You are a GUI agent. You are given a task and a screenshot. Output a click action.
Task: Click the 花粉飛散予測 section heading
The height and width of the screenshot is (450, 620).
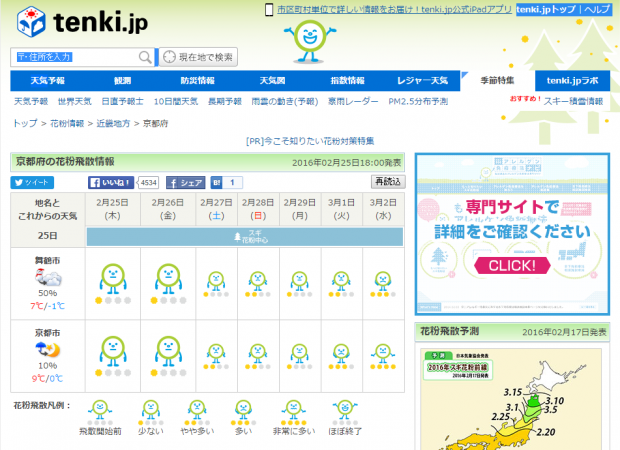click(x=450, y=331)
